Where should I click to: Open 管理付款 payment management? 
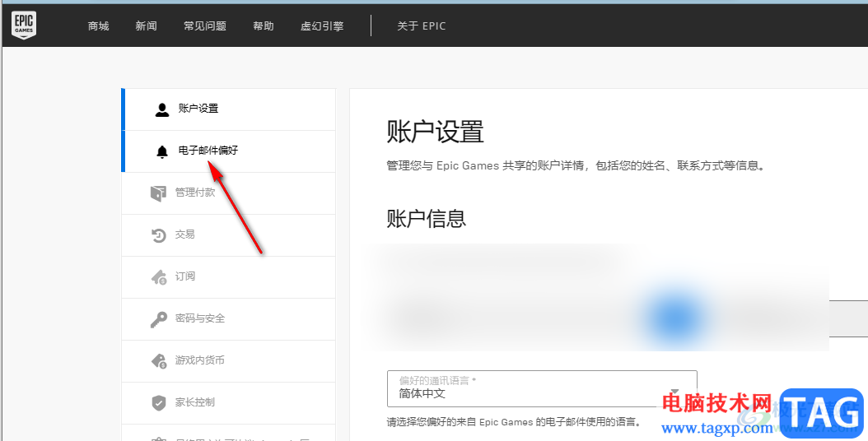229,193
